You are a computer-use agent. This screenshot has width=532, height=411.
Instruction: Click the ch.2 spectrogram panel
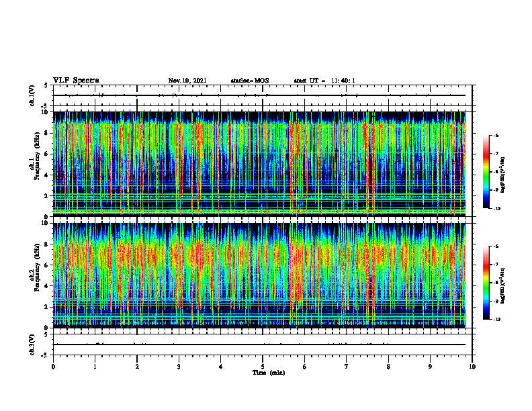(259, 275)
